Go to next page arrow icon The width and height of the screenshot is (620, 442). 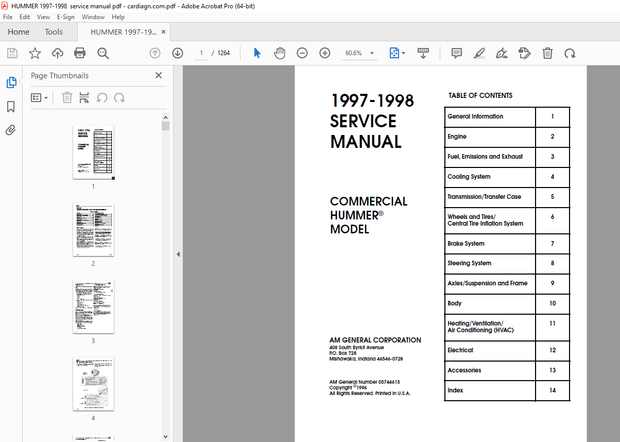177,53
